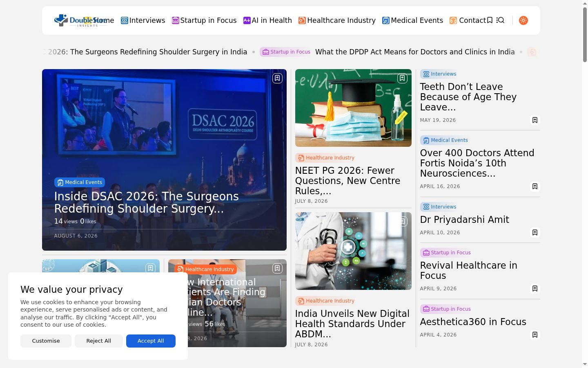The image size is (588, 368).
Task: Customise cookie preferences
Action: pyautogui.click(x=46, y=341)
